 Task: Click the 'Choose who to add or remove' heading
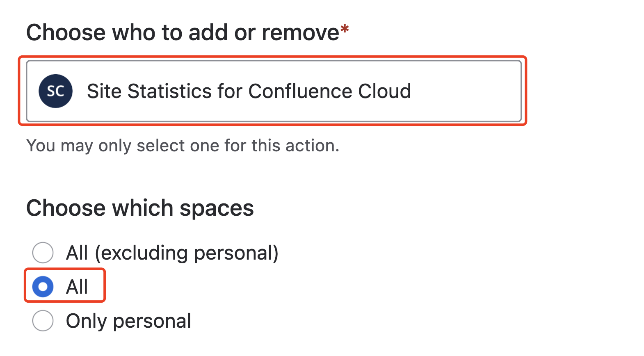tap(183, 32)
